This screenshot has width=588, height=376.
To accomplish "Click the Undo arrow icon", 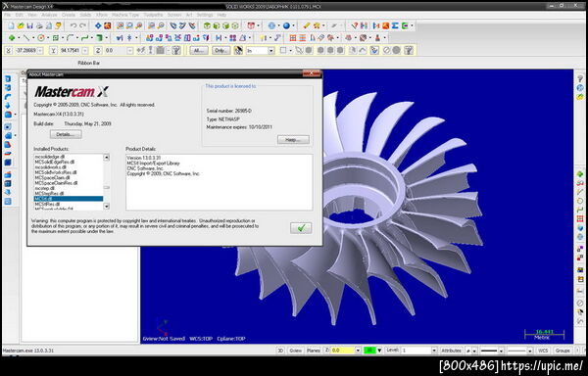I will click(x=73, y=25).
